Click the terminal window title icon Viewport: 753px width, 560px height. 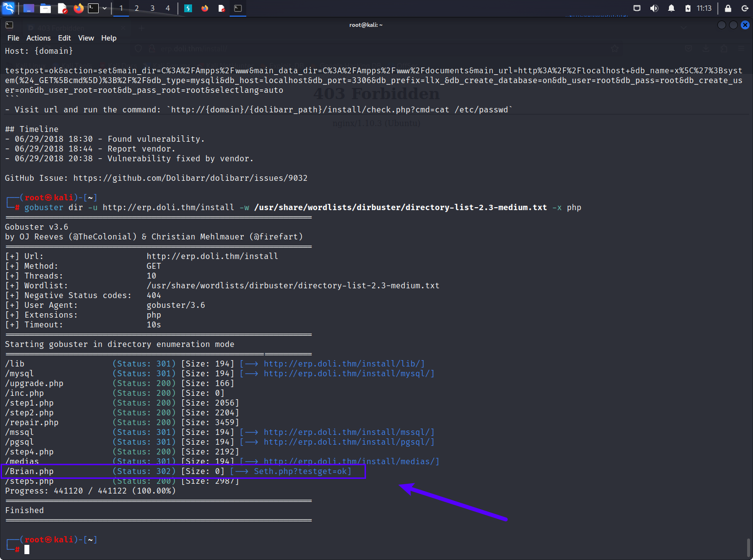click(x=9, y=25)
